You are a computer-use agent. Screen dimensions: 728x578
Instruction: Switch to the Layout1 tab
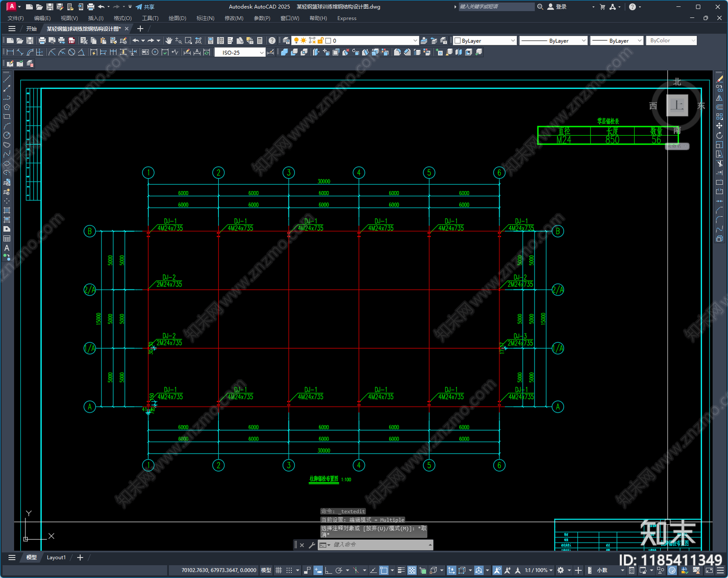tap(56, 558)
